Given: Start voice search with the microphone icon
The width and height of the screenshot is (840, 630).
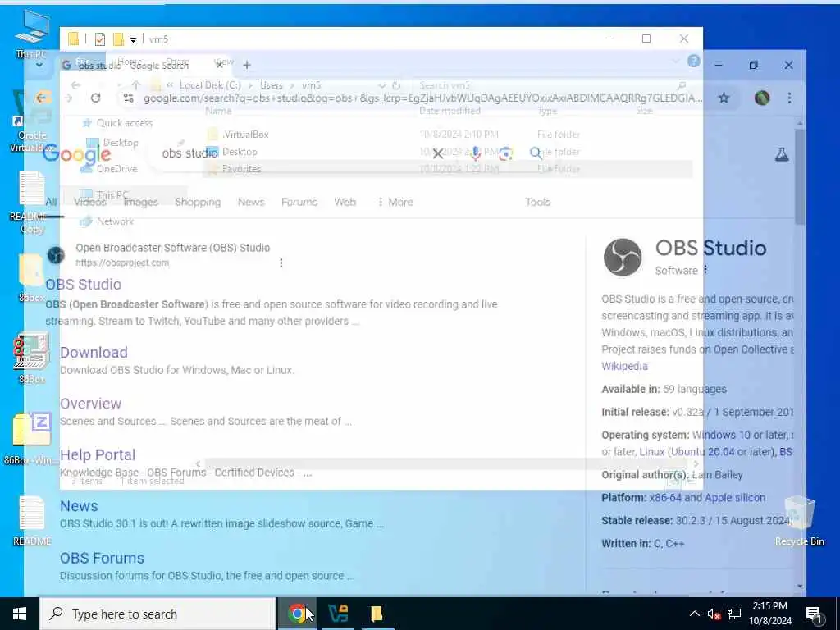Looking at the screenshot, I should click(x=475, y=153).
